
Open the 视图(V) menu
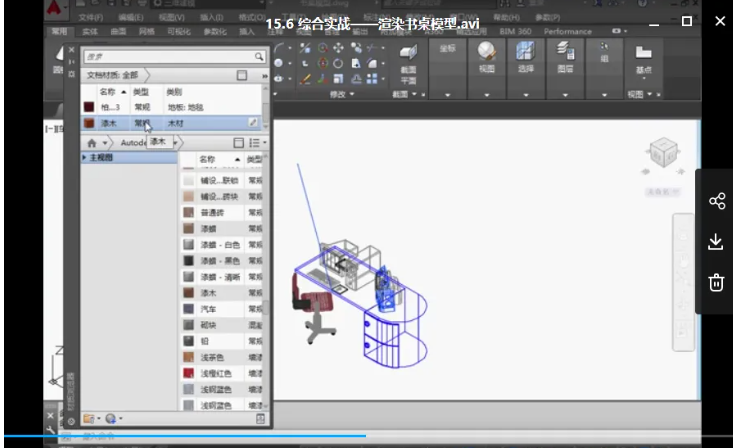pos(172,18)
